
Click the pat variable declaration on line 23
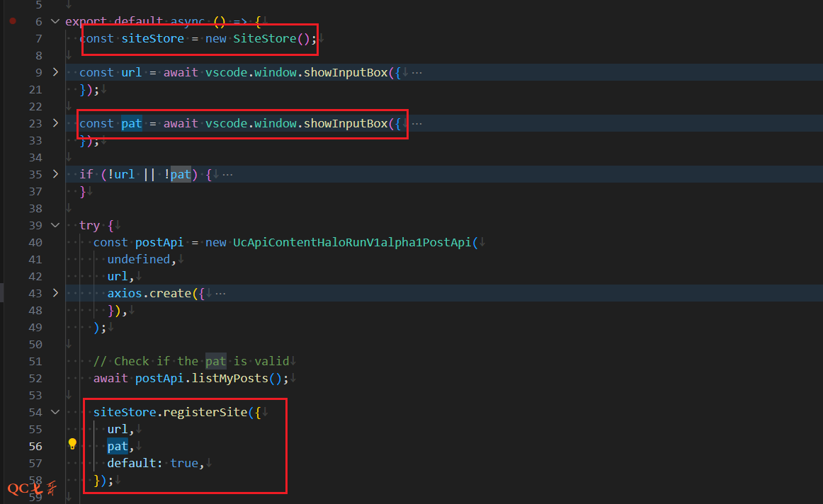(132, 123)
